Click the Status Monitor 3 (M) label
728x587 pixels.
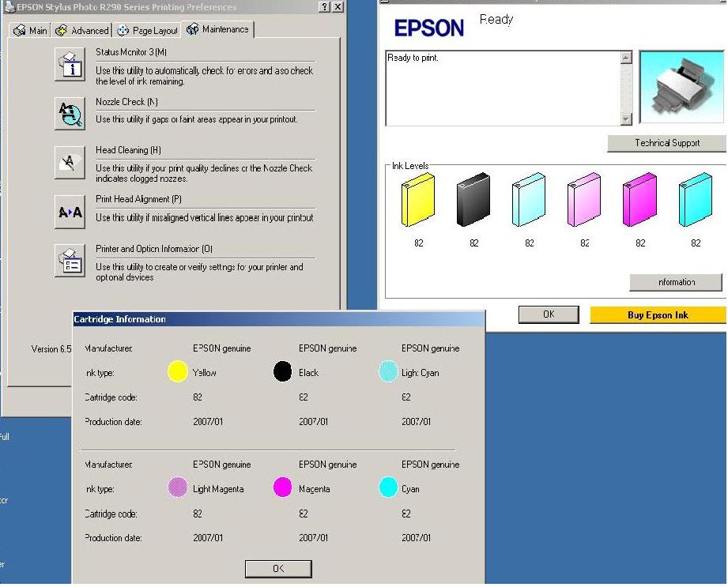point(131,52)
